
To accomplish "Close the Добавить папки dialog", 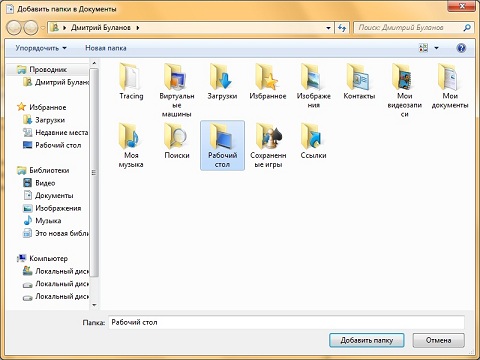I will tap(462, 6).
